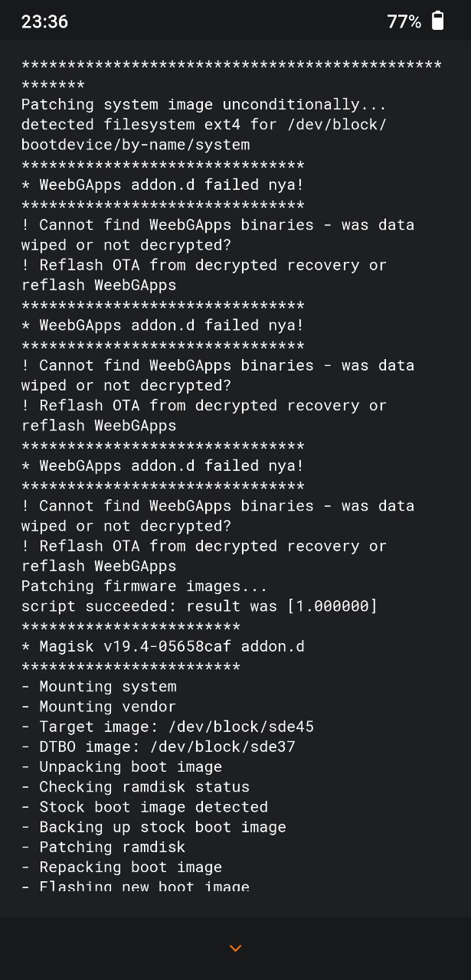This screenshot has width=471, height=980.
Task: Select the 'Stock boot image detected' line
Action: coord(145,807)
